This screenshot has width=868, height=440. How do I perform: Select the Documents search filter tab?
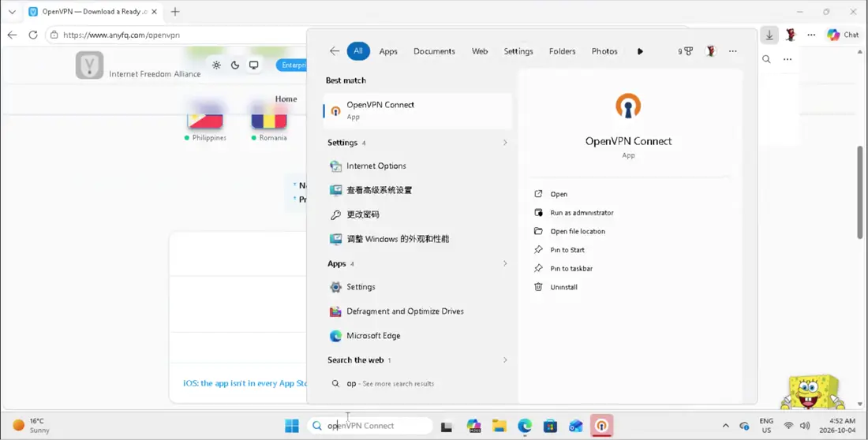pos(434,51)
